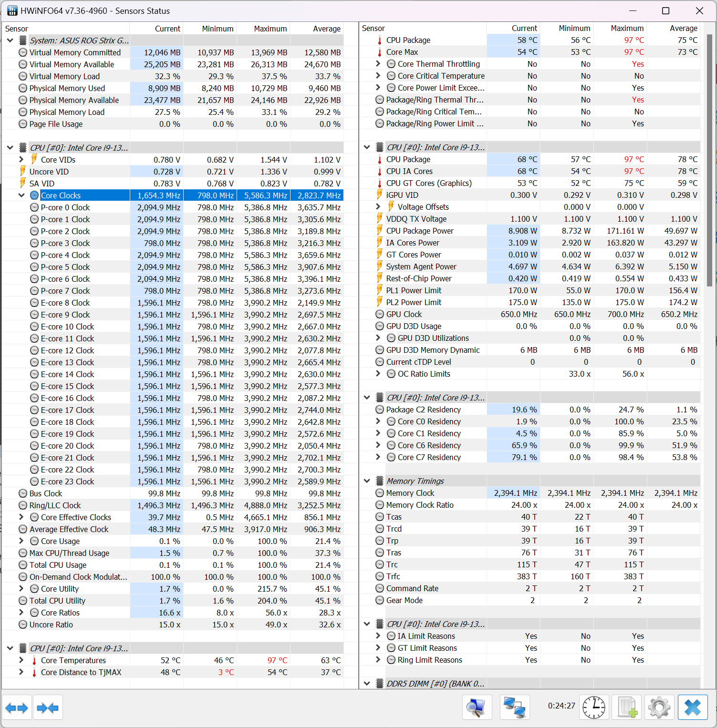Open sensor settings gear icon
Image resolution: width=717 pixels, height=728 pixels.
659,707
